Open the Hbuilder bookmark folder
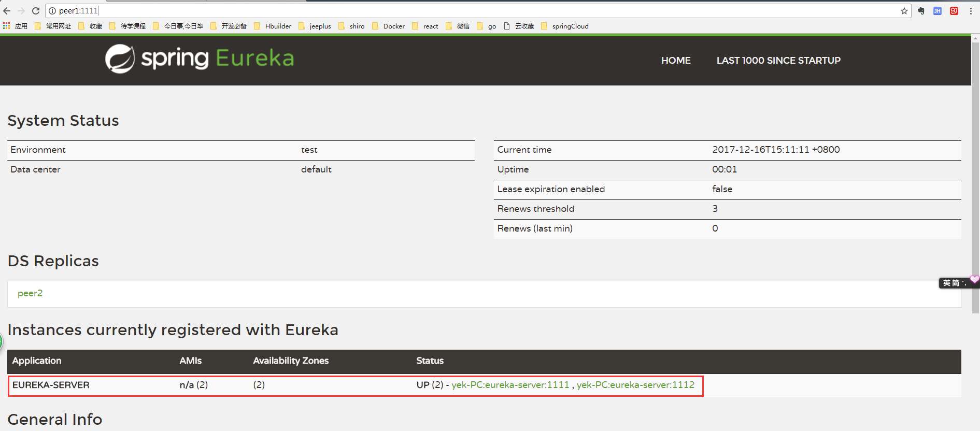This screenshot has width=980, height=431. pyautogui.click(x=273, y=26)
